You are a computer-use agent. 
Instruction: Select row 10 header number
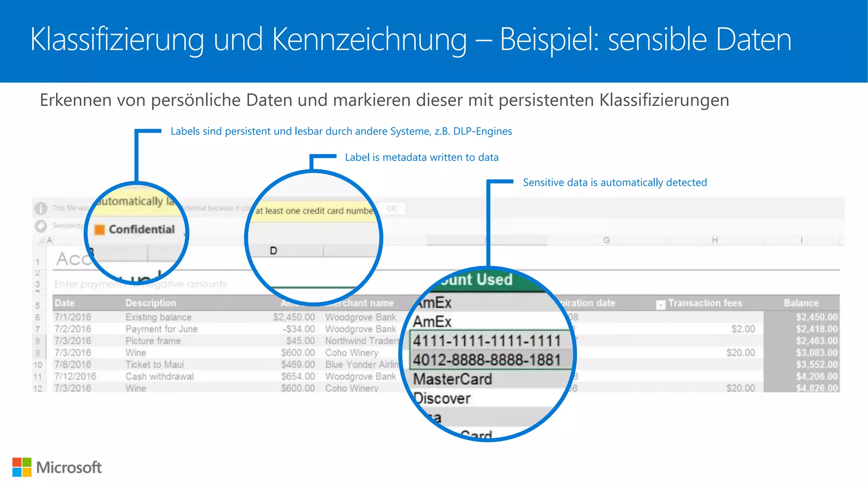coord(38,365)
